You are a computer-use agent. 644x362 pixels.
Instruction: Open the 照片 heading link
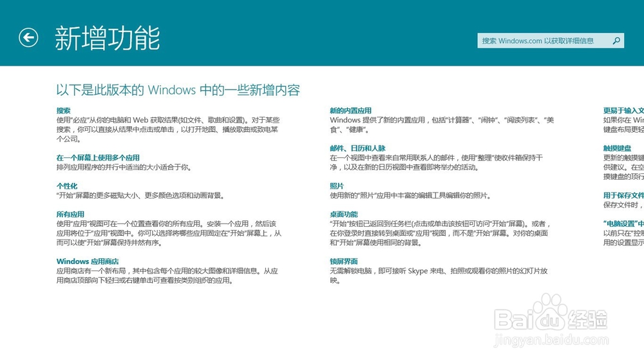point(336,186)
